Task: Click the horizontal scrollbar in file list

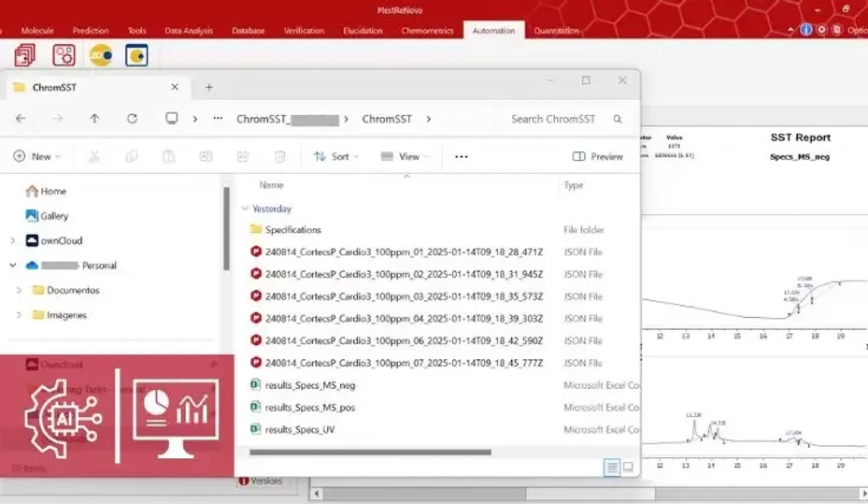Action: coord(370,452)
